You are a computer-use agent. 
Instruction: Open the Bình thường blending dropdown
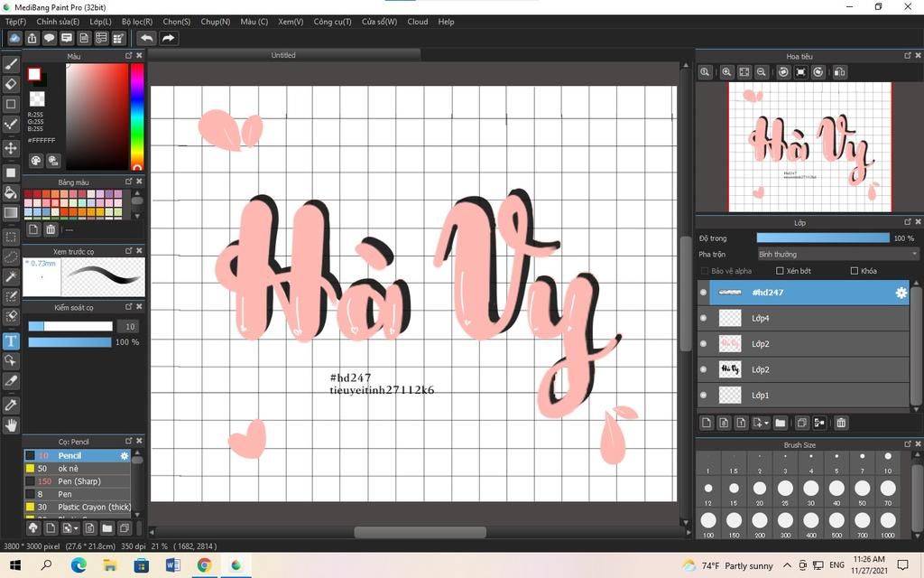coord(838,254)
